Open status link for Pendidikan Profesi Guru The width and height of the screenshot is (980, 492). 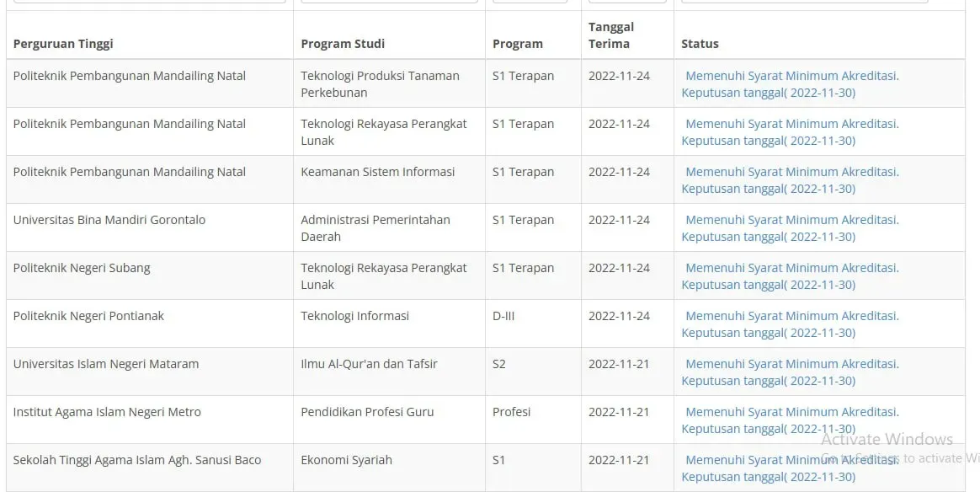click(x=791, y=420)
